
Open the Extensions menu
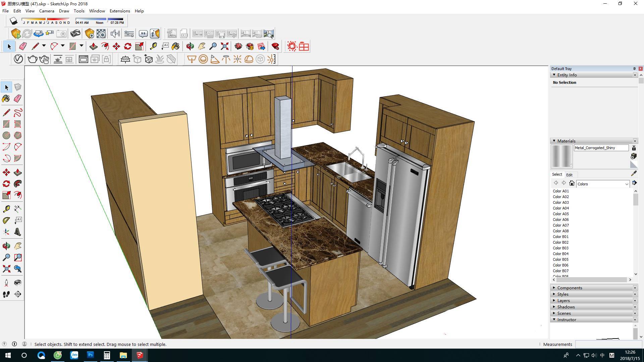coord(119,11)
